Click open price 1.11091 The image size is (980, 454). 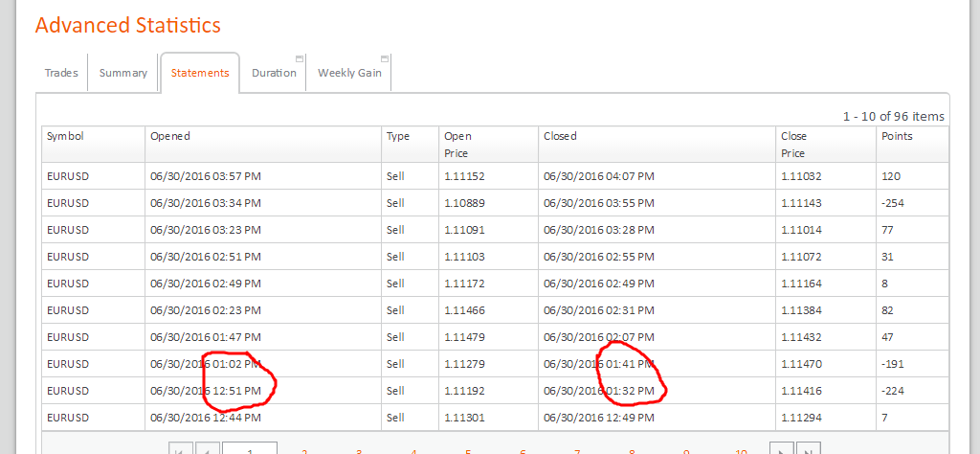[x=464, y=230]
